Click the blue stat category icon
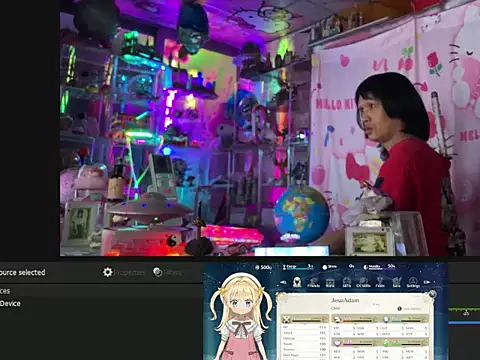The width and height of the screenshot is (480, 360). [x=386, y=319]
